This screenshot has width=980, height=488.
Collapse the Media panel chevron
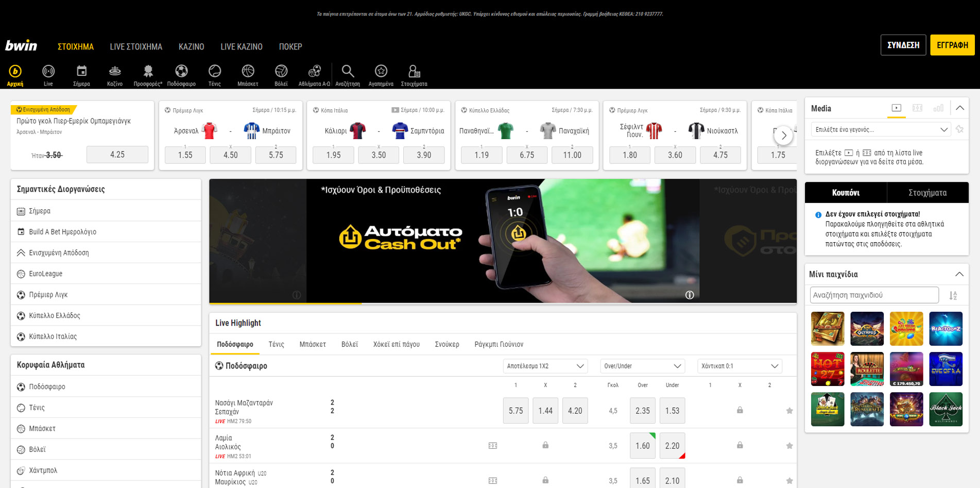(x=960, y=108)
